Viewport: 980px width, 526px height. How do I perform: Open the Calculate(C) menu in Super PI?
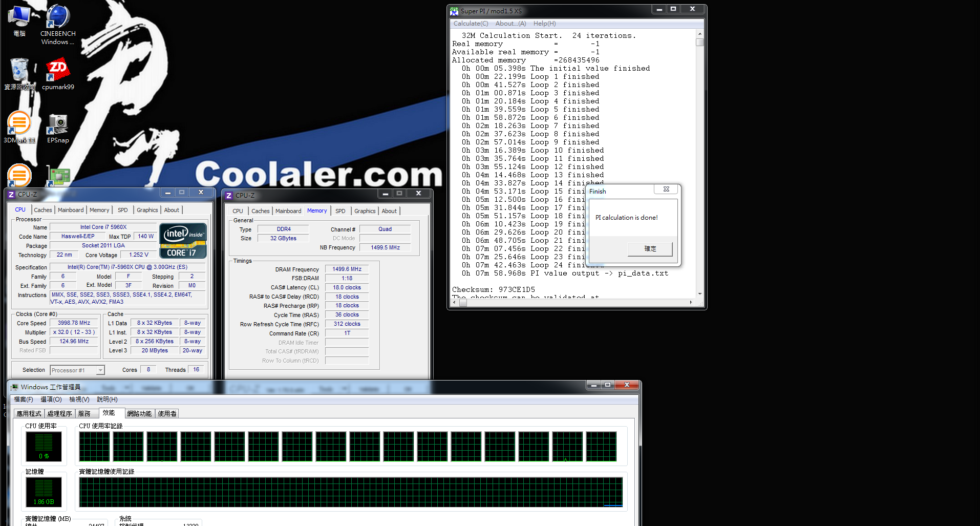coord(471,24)
